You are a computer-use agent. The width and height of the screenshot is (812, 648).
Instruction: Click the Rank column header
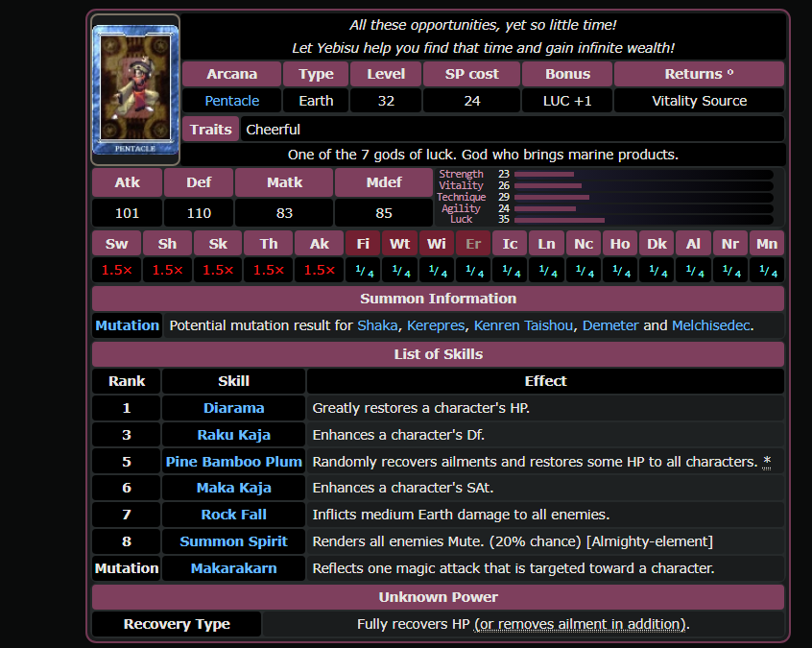pos(127,381)
